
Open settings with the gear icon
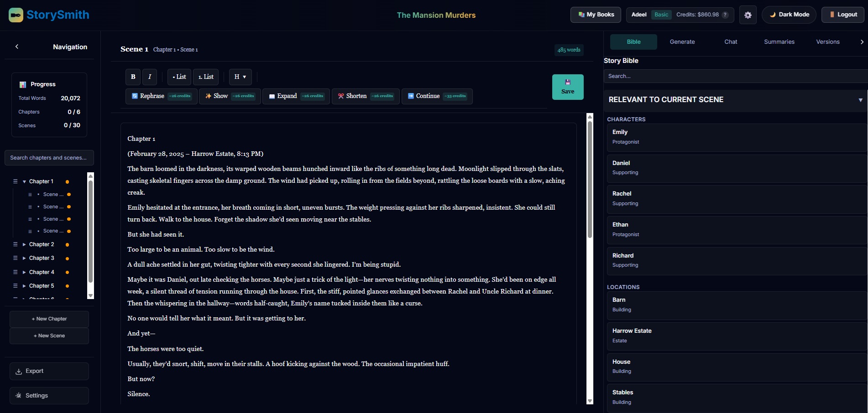tap(748, 15)
